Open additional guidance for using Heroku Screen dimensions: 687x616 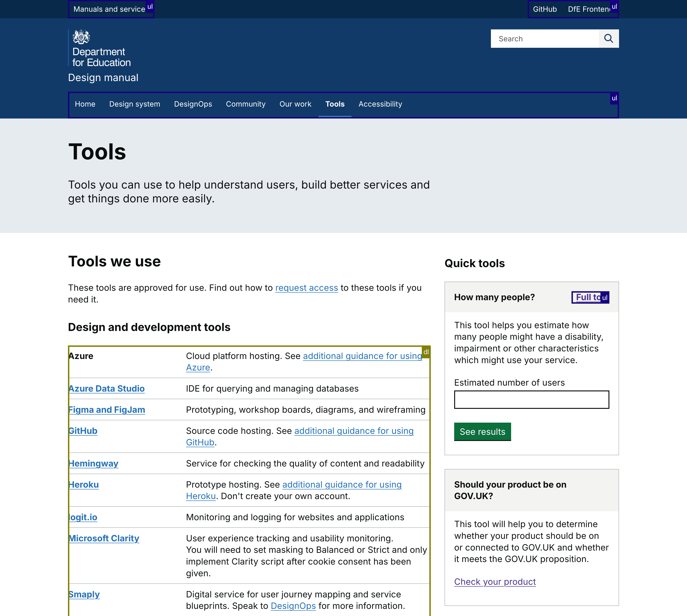point(342,485)
